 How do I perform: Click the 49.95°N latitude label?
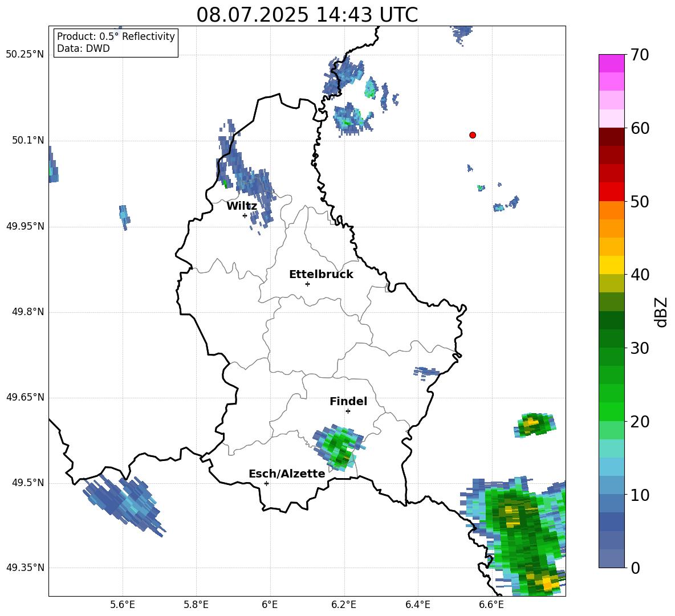(x=25, y=226)
